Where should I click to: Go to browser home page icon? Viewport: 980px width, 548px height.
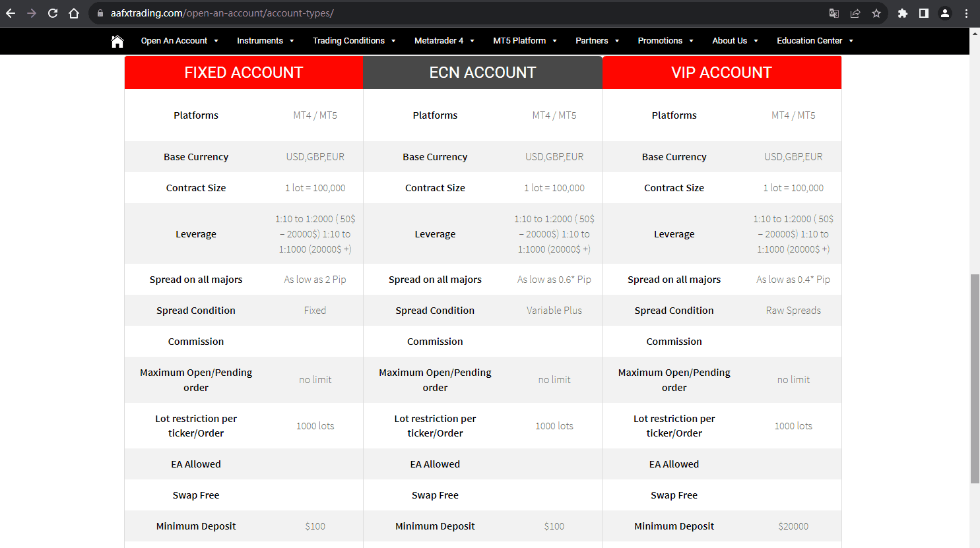coord(74,13)
